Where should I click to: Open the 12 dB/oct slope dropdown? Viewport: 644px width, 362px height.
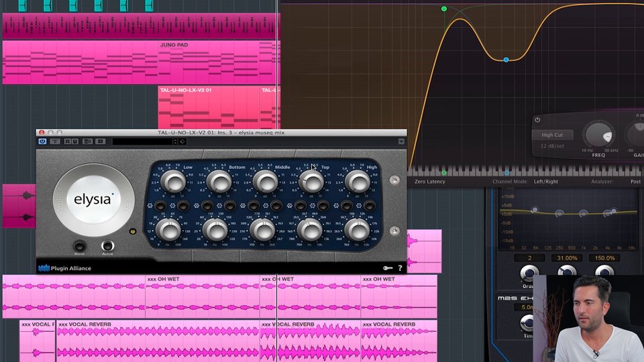click(x=552, y=145)
